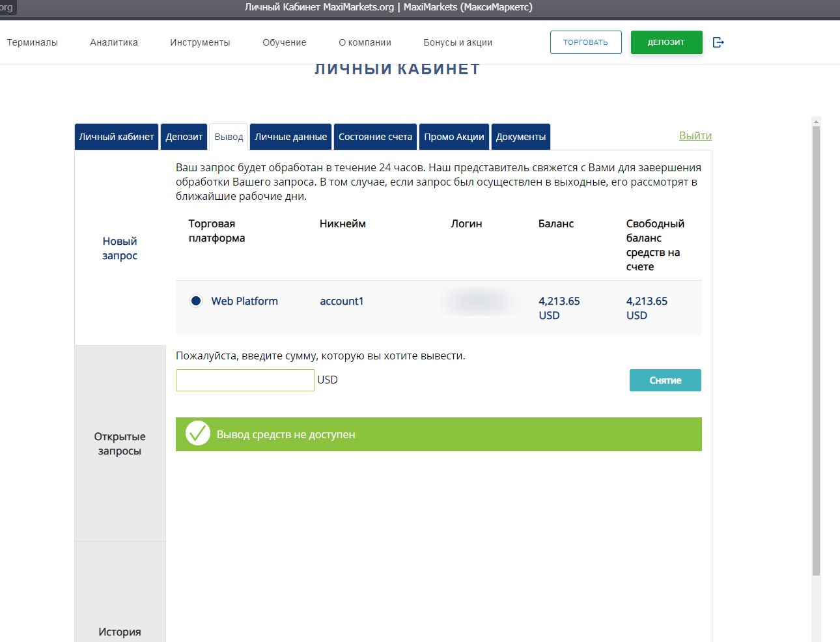840x642 pixels.
Task: Switch to the Документы tab
Action: [x=521, y=137]
